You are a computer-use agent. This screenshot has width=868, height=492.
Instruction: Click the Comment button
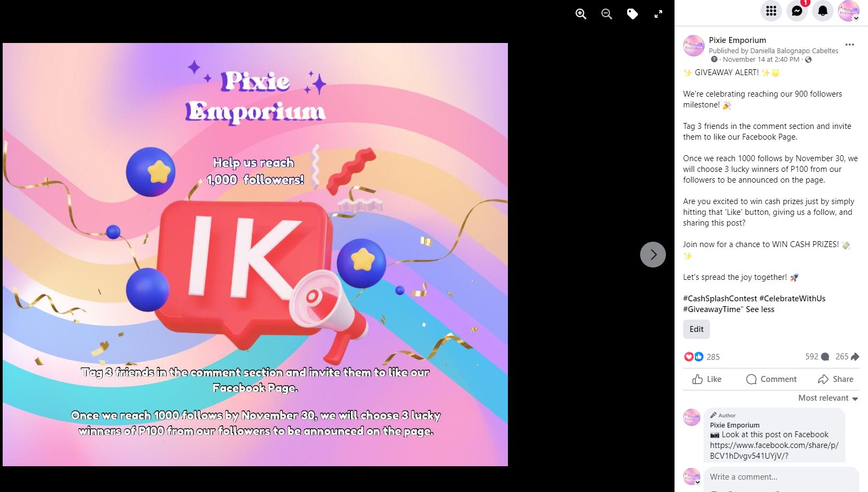coord(771,379)
